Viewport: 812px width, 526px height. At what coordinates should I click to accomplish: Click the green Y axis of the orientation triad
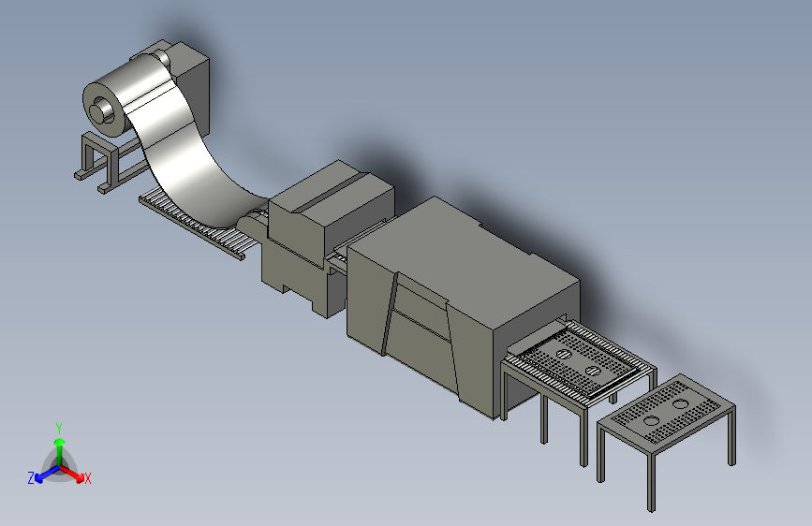(60, 452)
